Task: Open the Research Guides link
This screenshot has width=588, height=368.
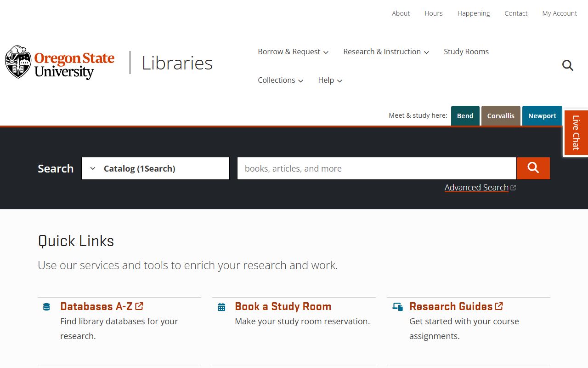Action: 451,306
